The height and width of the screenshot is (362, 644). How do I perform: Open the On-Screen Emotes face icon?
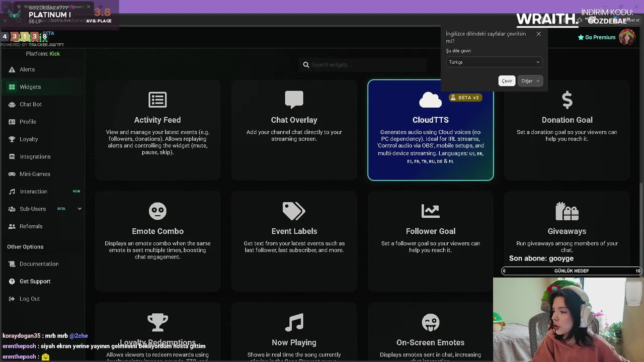point(431,322)
